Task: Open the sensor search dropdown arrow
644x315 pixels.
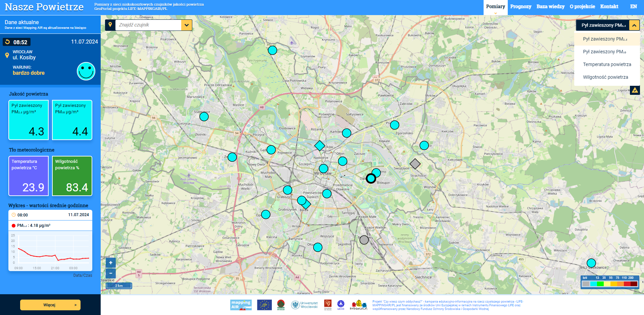Action: coord(187,25)
